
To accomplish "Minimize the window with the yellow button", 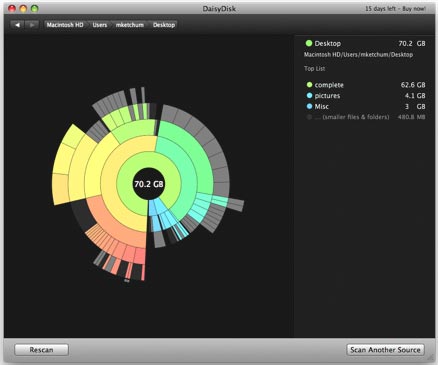I will 23,9.
